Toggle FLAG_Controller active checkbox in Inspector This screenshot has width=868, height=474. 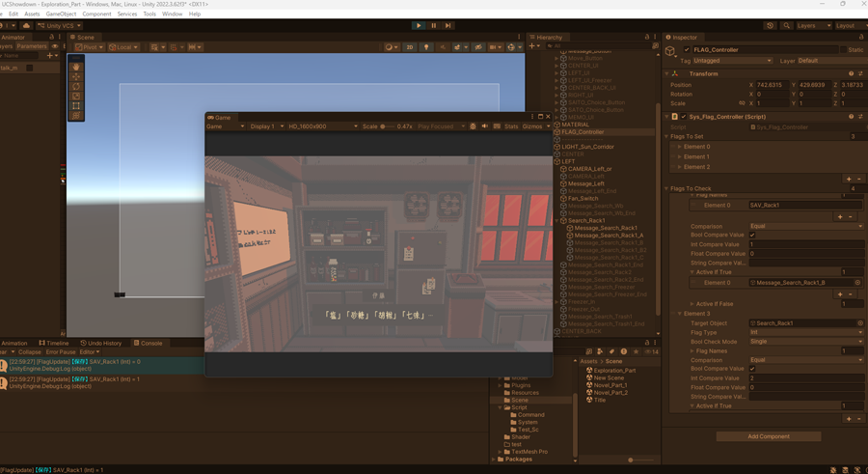pos(687,49)
